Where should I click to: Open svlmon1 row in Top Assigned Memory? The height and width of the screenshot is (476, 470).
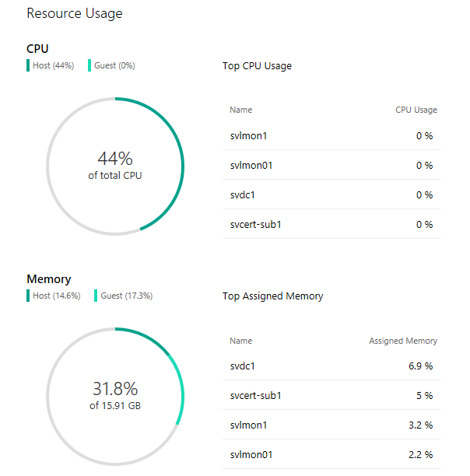(x=331, y=425)
